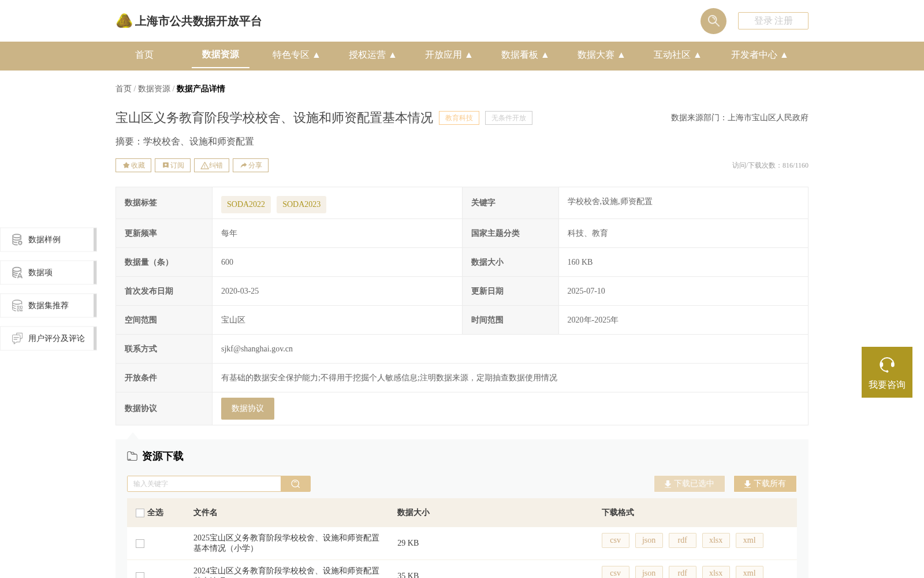Download the 2024 file as csv
This screenshot has height=578, width=924.
(616, 572)
